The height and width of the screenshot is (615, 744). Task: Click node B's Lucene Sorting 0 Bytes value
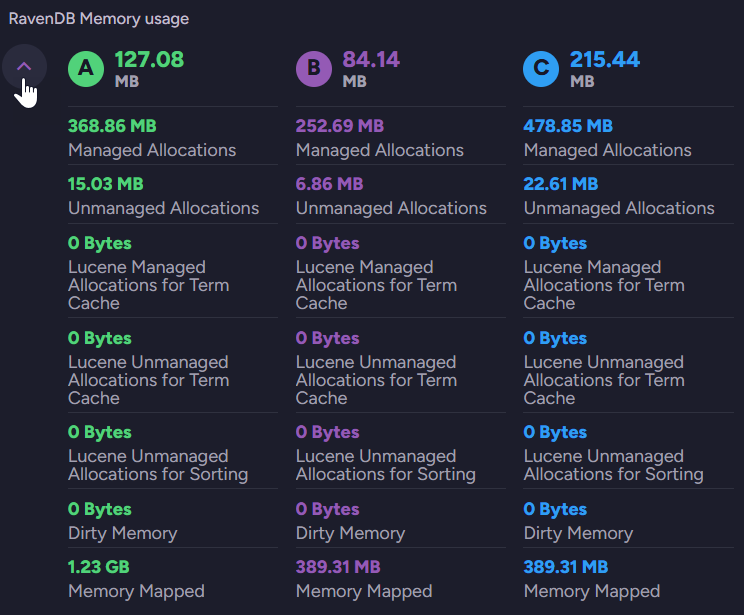coord(327,432)
